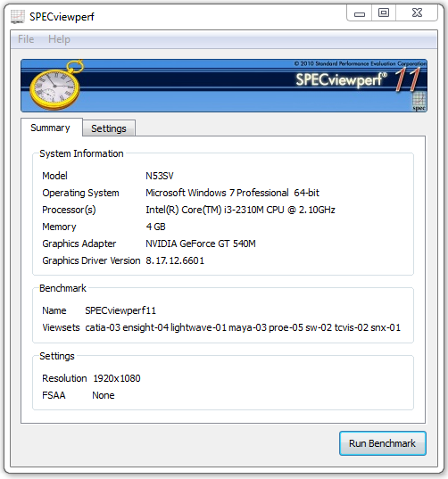This screenshot has height=479, width=448.
Task: Click the gold stopwatch banner icon
Action: tap(55, 85)
